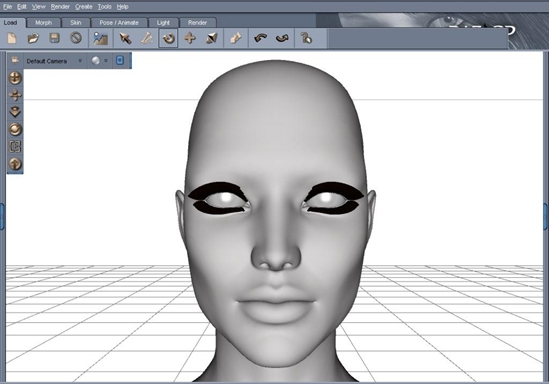Click the circle-slash cancel icon in toolbar
549x384 pixels.
point(76,38)
